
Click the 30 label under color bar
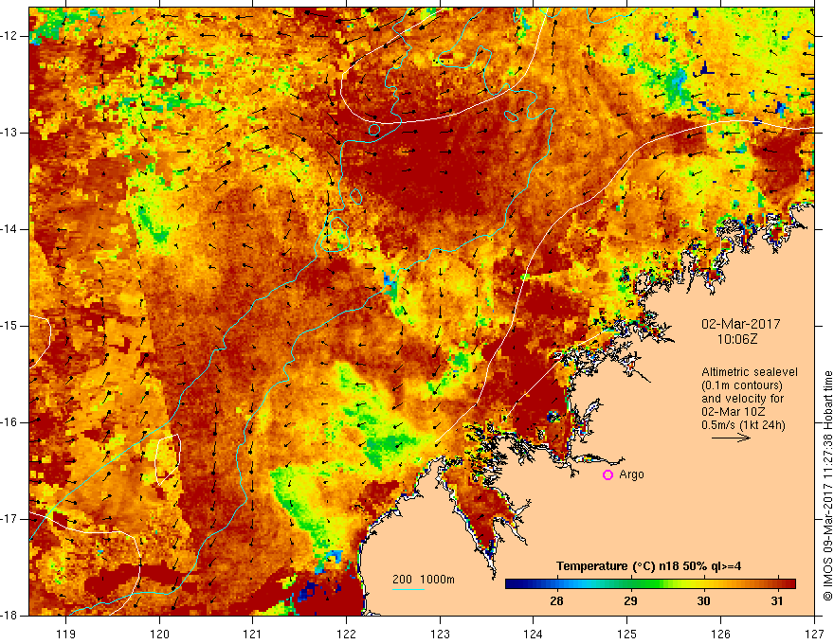point(703,601)
